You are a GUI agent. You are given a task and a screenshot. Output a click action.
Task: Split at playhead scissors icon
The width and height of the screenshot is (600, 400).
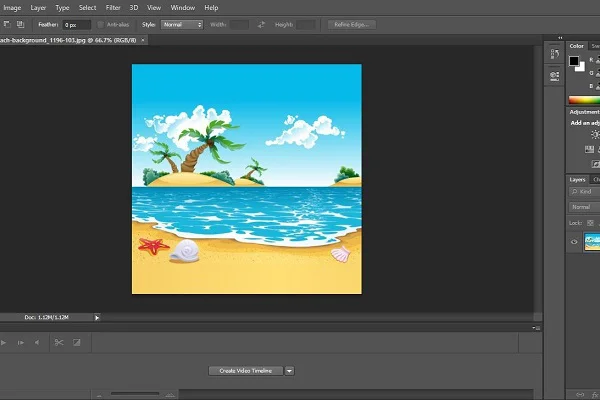(x=59, y=342)
